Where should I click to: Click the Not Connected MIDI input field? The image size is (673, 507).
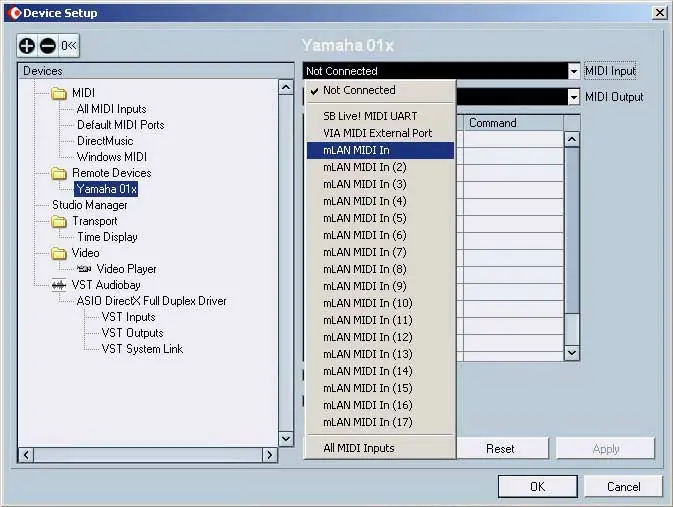tap(436, 71)
